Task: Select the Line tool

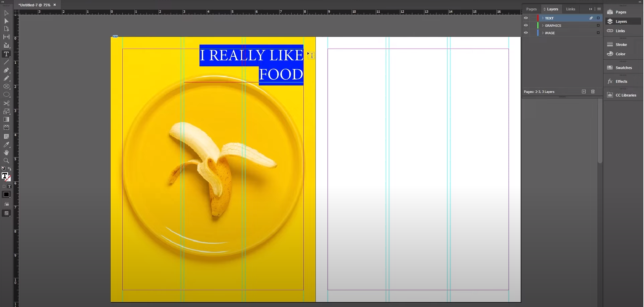Action: pyautogui.click(x=6, y=62)
